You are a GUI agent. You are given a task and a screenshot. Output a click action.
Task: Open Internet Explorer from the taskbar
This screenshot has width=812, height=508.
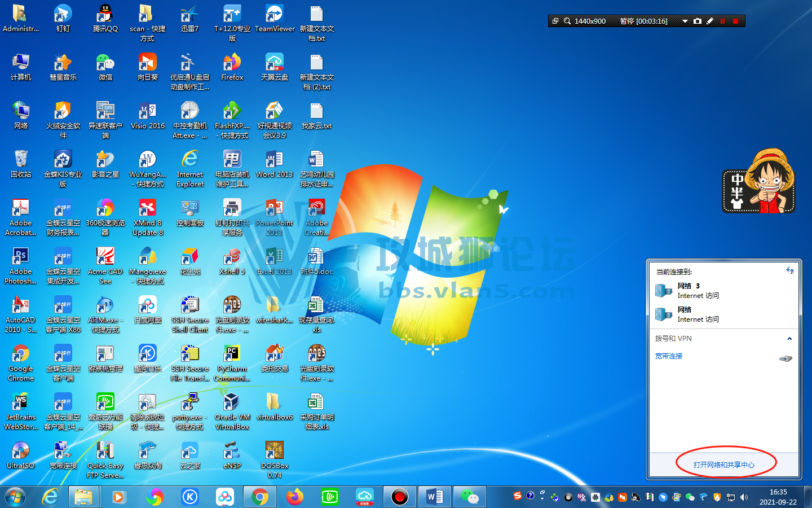click(x=50, y=497)
